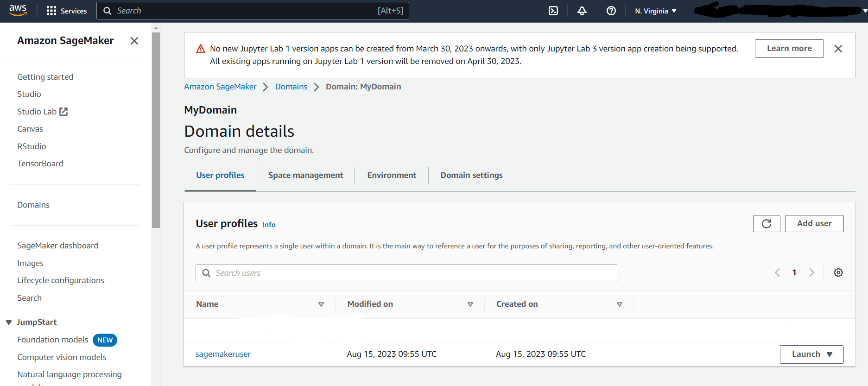Open Canvas in sidebar
Screen dimensions: 868x386
pos(30,129)
